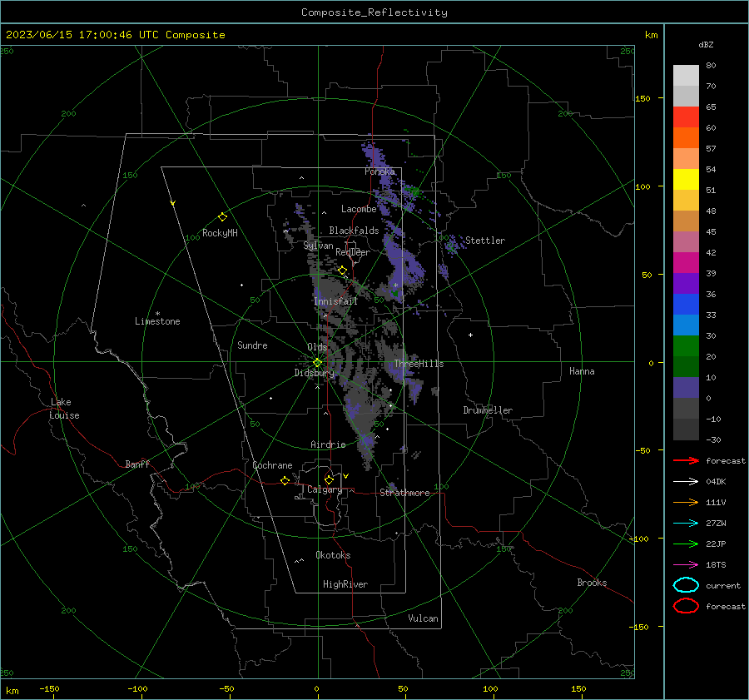Click the yellow radar marker at Didsbury
The height and width of the screenshot is (700, 749).
pos(317,363)
